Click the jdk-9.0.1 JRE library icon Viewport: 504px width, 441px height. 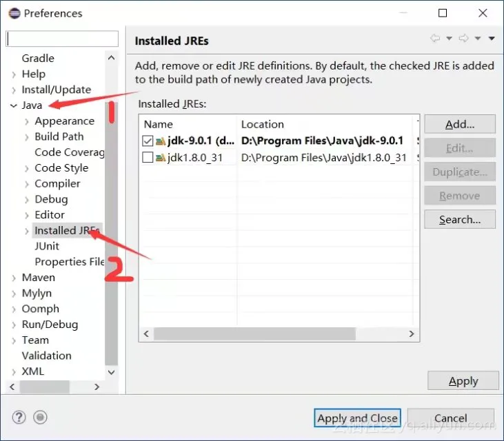pyautogui.click(x=161, y=141)
